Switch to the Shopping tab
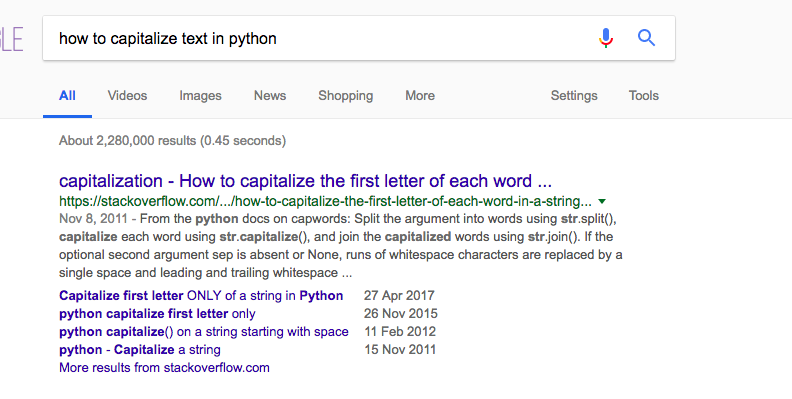The height and width of the screenshot is (399, 792). (345, 96)
